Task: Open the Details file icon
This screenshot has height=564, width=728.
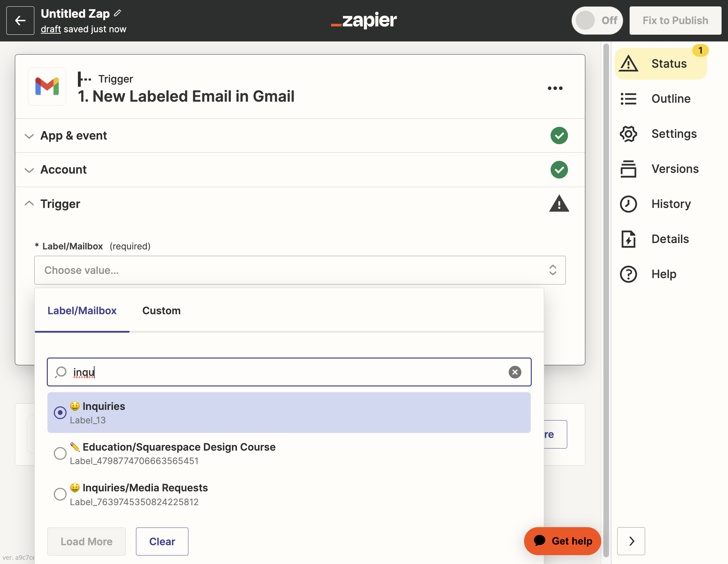Action: [629, 239]
